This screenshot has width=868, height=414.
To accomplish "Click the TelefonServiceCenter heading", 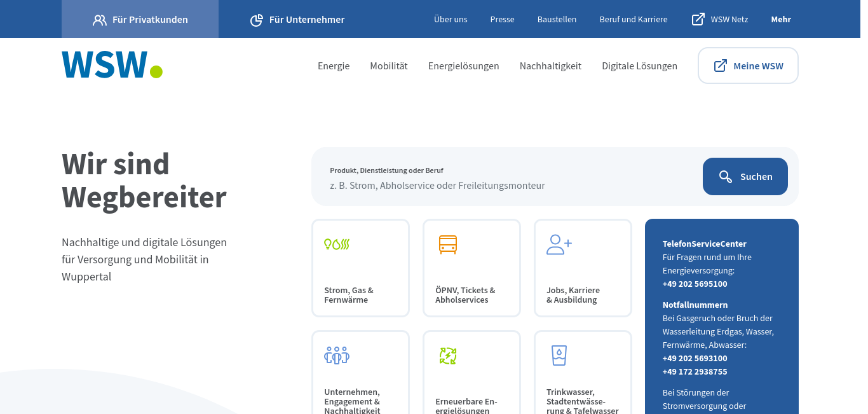I will (704, 244).
